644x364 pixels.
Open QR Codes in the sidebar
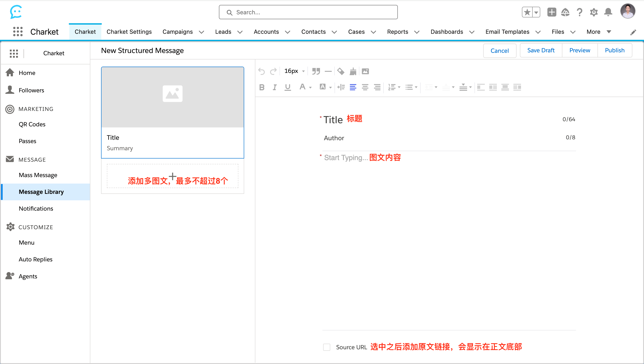tap(32, 124)
